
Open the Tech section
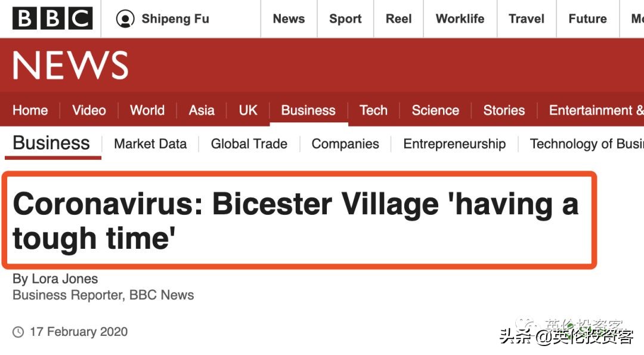(373, 110)
